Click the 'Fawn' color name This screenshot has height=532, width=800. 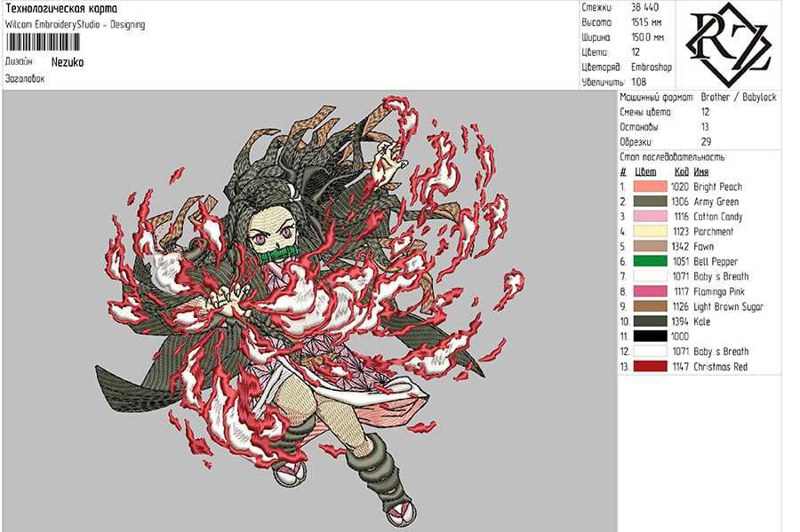click(x=704, y=247)
